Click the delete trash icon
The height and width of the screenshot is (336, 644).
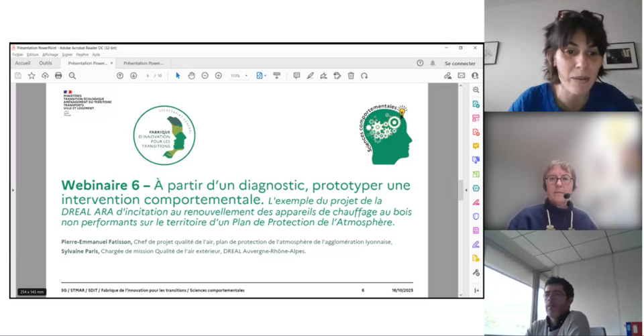tap(351, 76)
